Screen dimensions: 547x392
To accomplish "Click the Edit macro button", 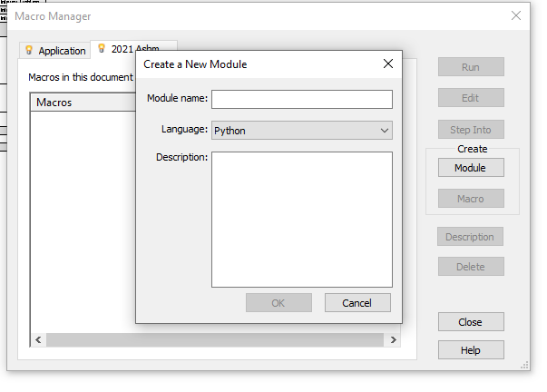I will (471, 98).
